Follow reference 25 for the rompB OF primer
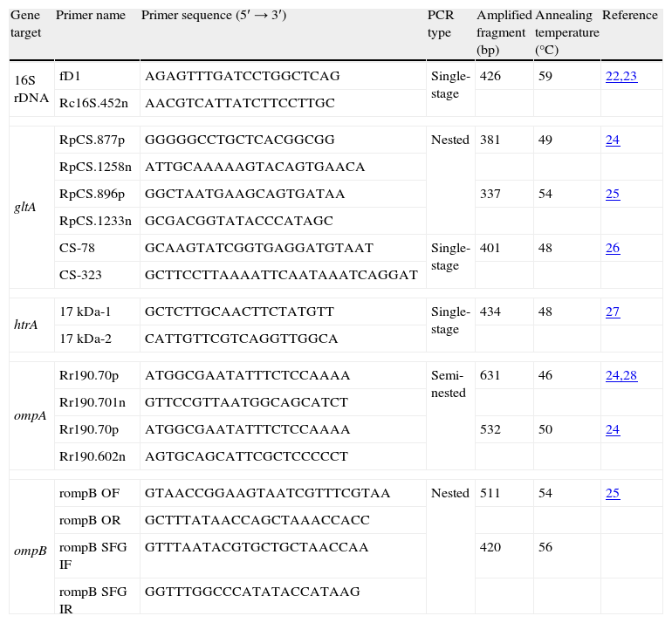This screenshot has height=623, width=672. 612,493
